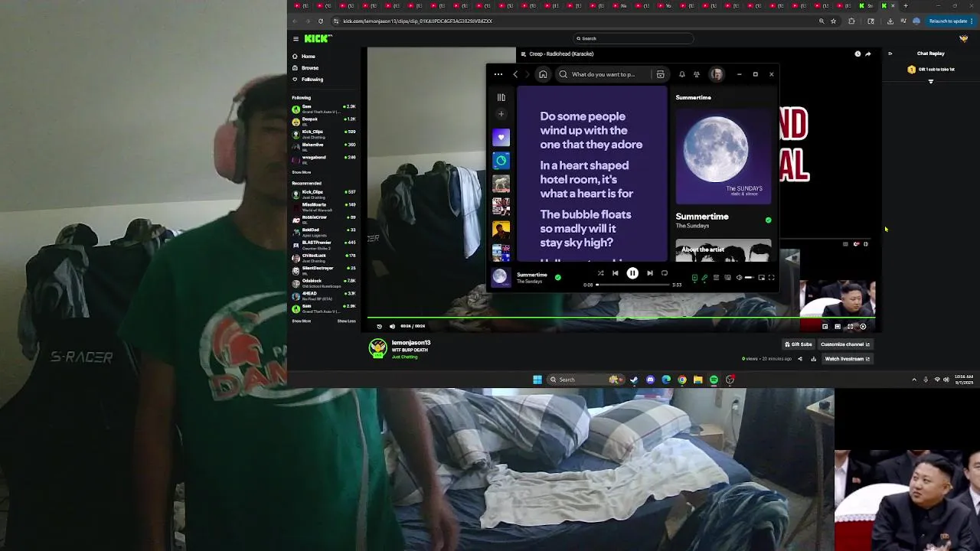Click the Kick logo

318,38
